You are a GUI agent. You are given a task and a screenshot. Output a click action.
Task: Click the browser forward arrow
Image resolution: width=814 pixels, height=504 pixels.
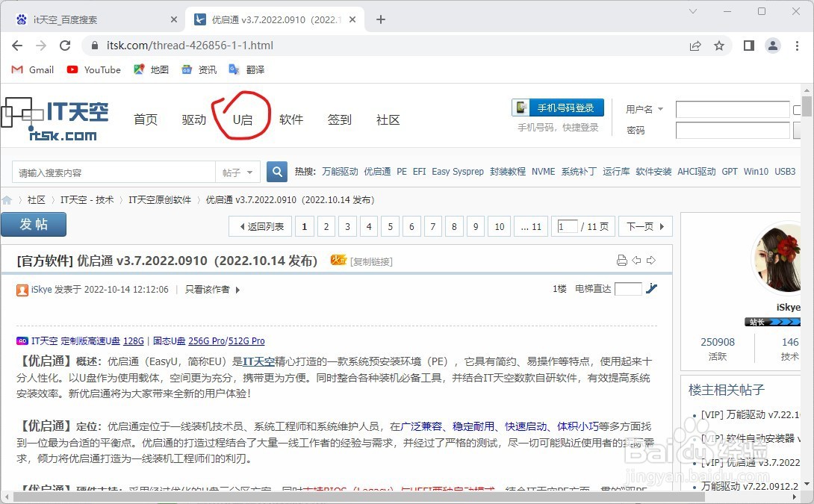coord(41,46)
